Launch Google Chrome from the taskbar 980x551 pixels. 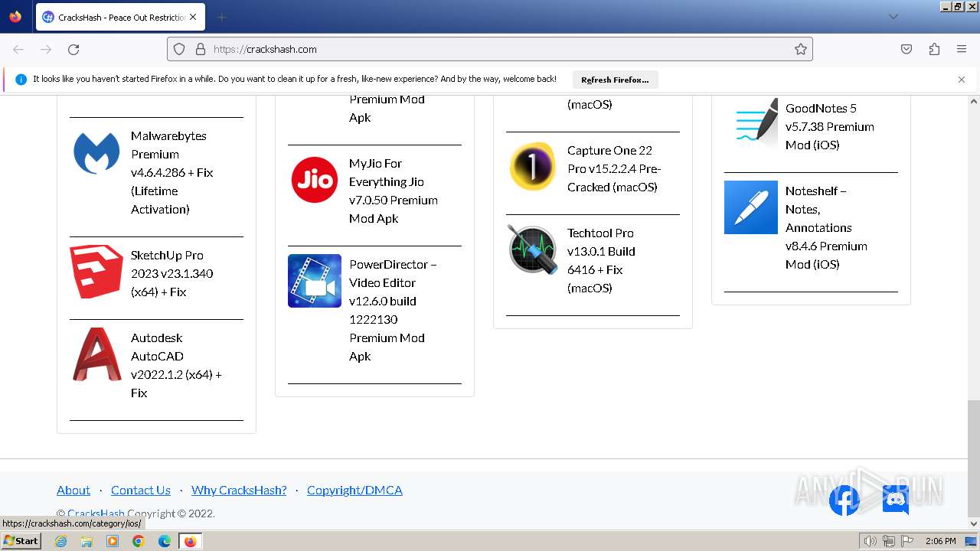[139, 541]
